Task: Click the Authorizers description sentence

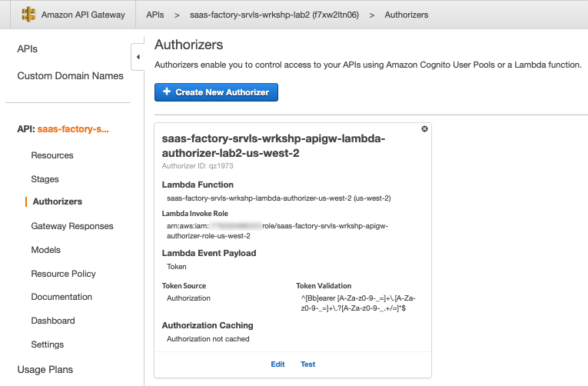Action: point(368,65)
